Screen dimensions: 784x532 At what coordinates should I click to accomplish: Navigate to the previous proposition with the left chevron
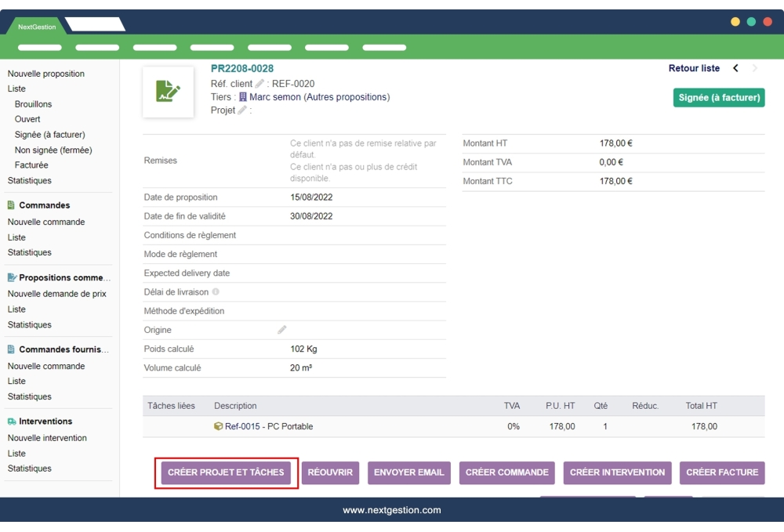click(x=735, y=68)
